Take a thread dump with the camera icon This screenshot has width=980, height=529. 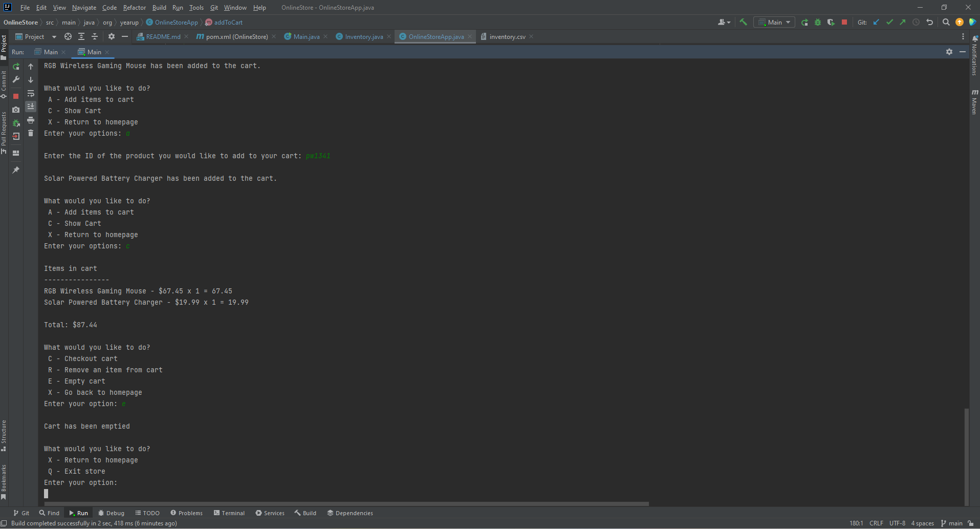click(16, 110)
